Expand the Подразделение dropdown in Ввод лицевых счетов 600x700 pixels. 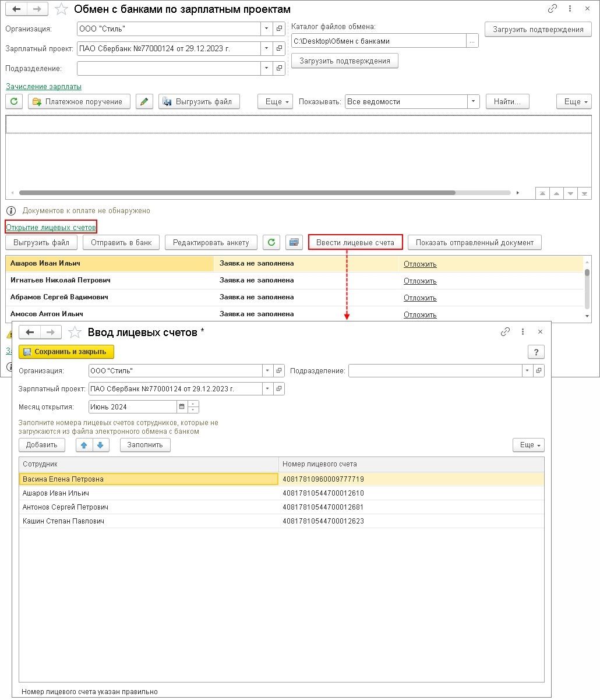pyautogui.click(x=527, y=370)
